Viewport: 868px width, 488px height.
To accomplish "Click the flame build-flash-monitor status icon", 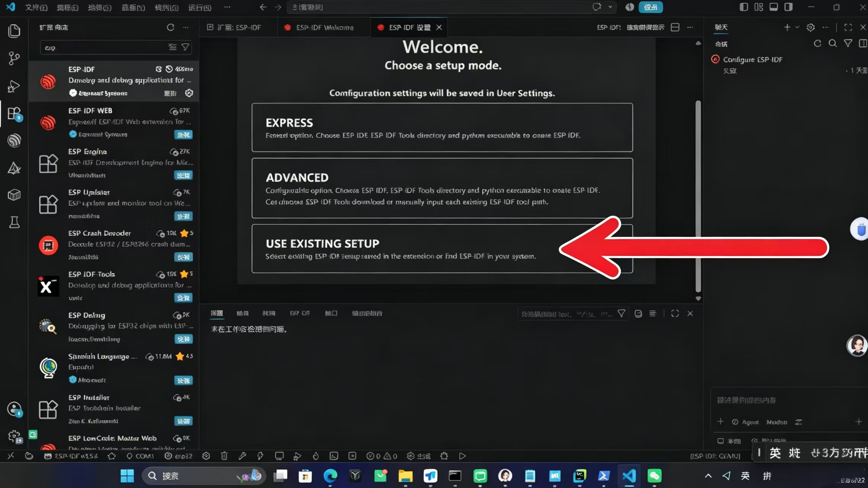I will point(316,456).
